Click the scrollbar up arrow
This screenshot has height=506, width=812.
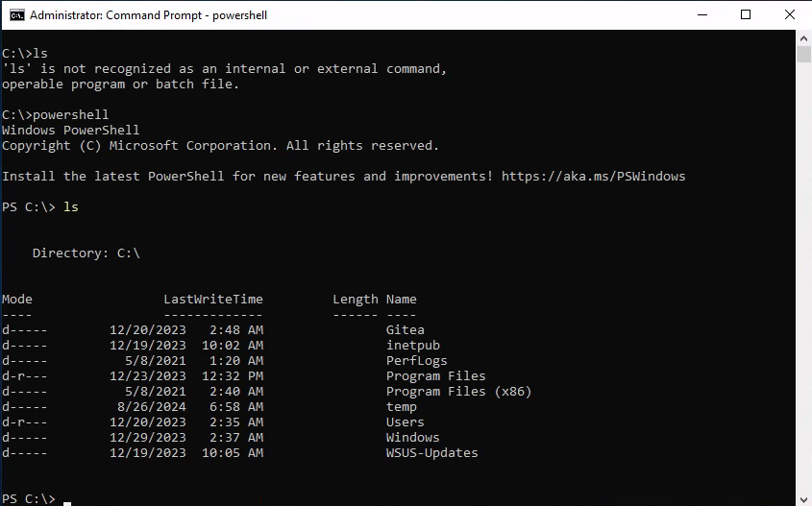point(804,37)
